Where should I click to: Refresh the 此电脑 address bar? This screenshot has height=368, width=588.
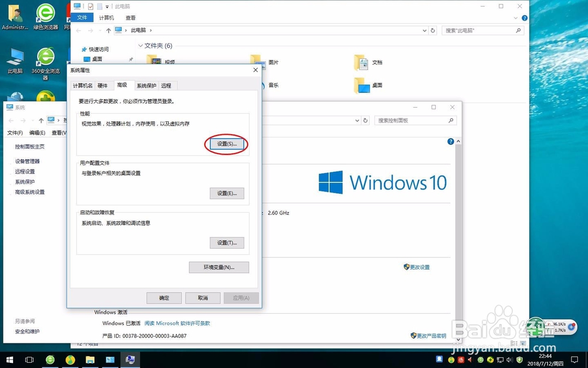coord(433,31)
